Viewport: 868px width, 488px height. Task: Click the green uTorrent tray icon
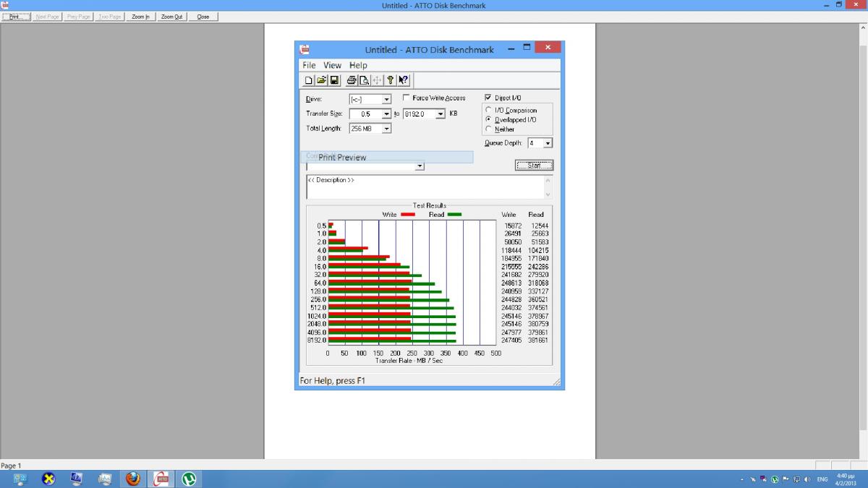(775, 479)
